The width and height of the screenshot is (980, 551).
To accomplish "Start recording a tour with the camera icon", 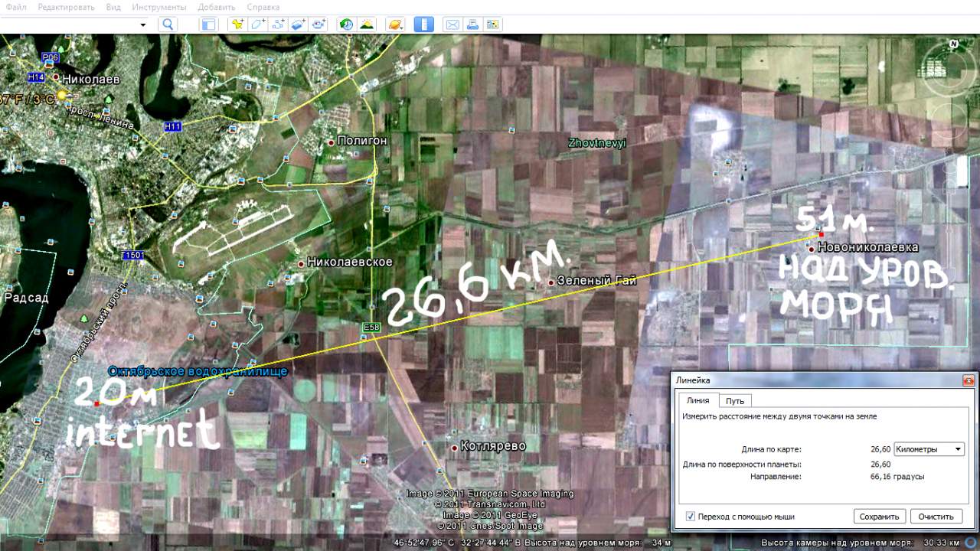I will pyautogui.click(x=320, y=24).
